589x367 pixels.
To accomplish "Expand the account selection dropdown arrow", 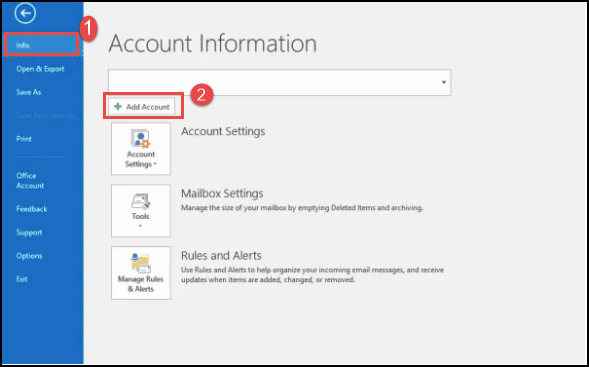I will (444, 82).
